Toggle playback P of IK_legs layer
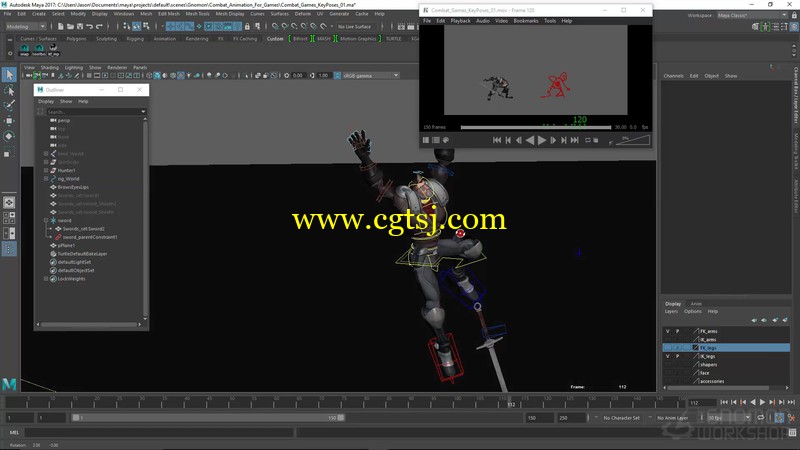 tap(678, 356)
